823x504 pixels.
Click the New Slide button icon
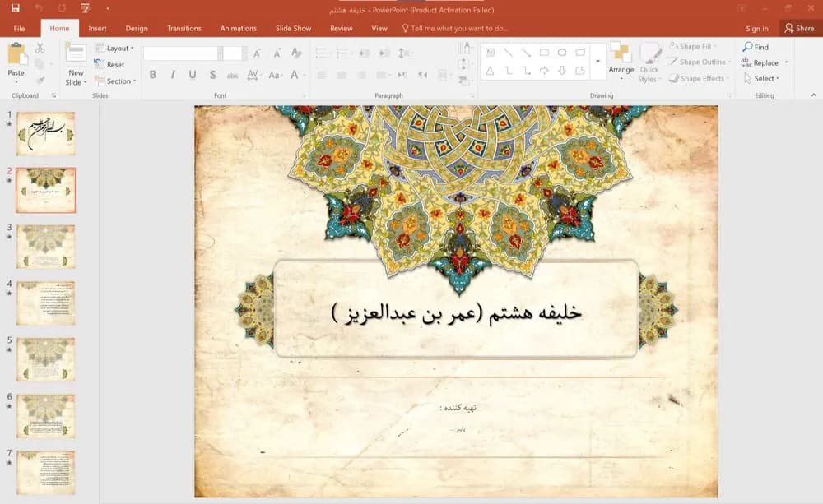click(76, 53)
